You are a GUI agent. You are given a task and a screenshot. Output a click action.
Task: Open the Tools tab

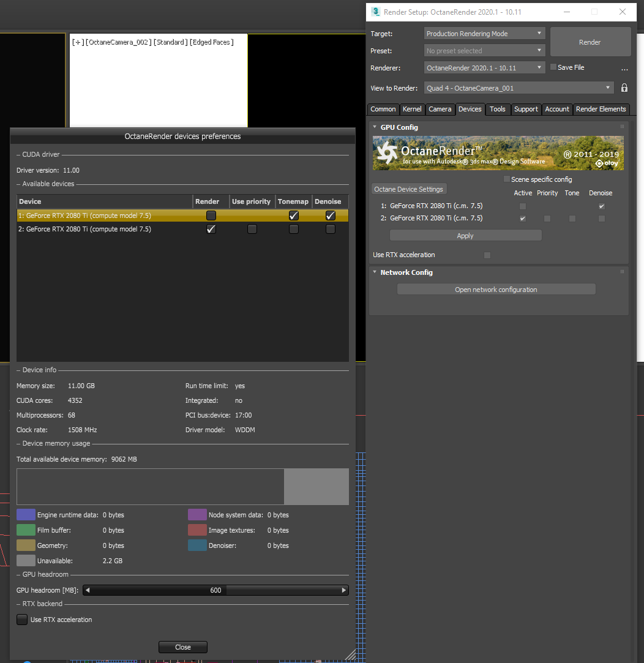(498, 109)
